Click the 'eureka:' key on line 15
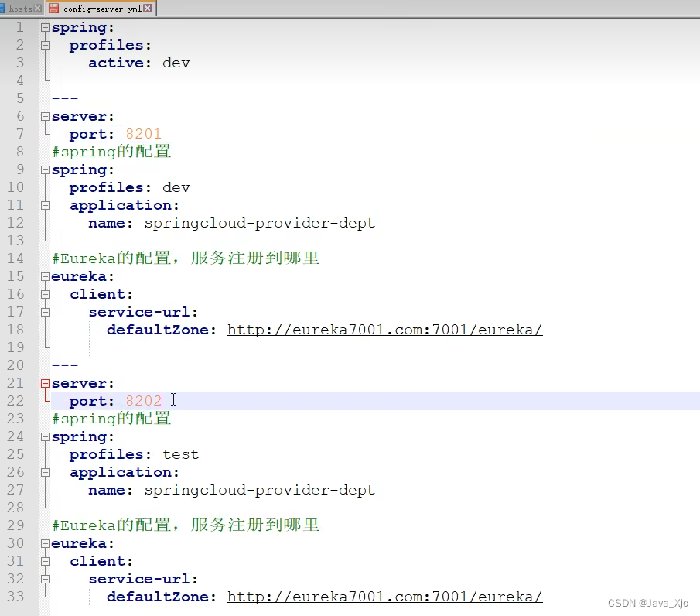Screen dimensions: 700x616 (83, 276)
